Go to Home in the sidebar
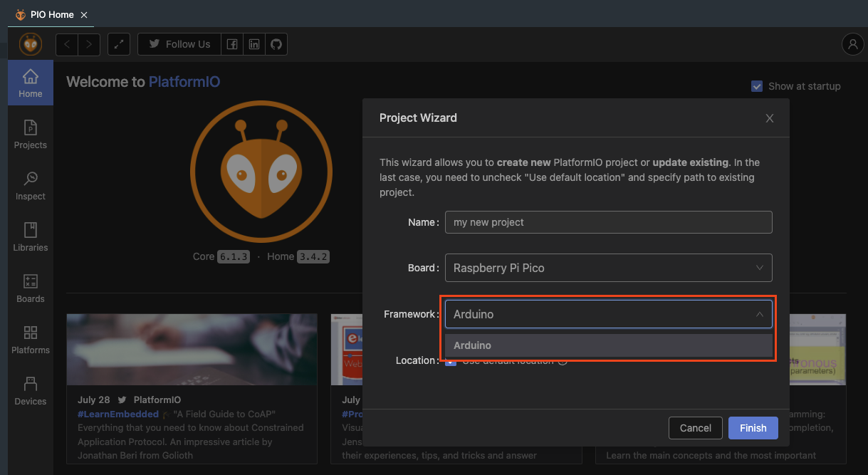Viewport: 868px width, 475px height. pos(31,83)
